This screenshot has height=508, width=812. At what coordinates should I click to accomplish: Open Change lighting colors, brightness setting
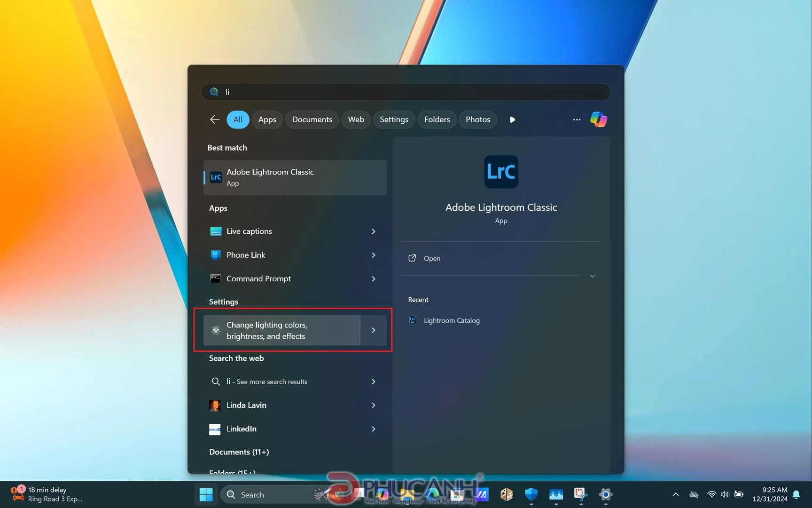pyautogui.click(x=282, y=330)
